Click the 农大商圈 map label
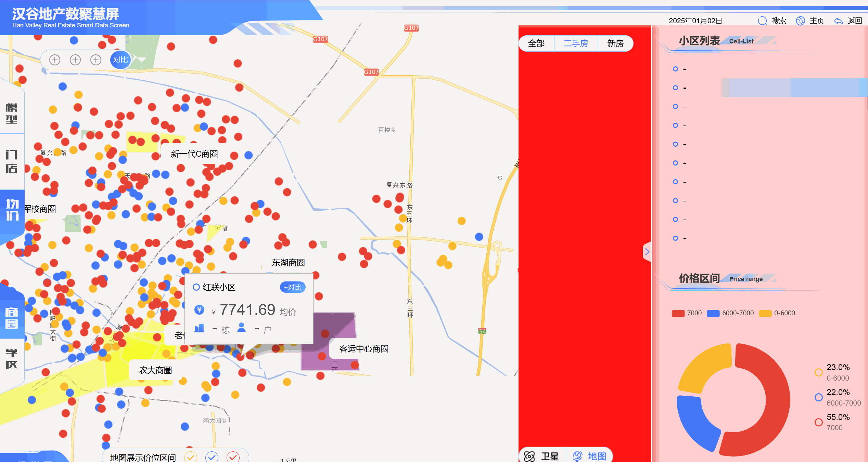868x462 pixels. pos(155,370)
